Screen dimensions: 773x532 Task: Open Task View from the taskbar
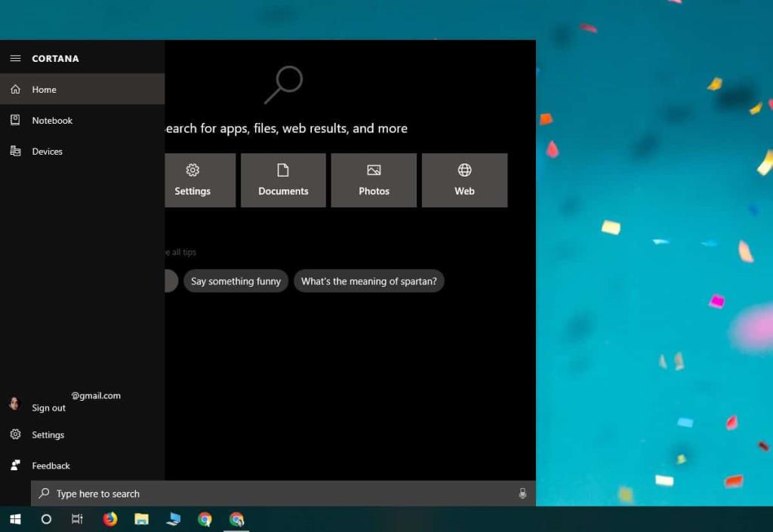[76, 518]
